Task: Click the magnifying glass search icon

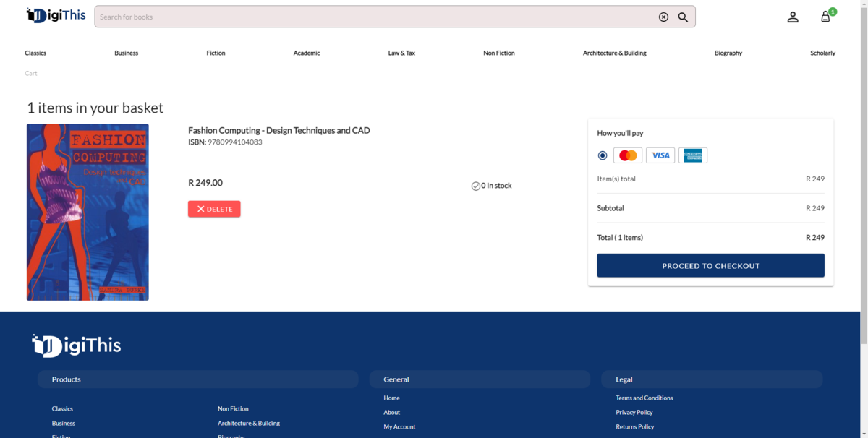Action: pos(683,17)
